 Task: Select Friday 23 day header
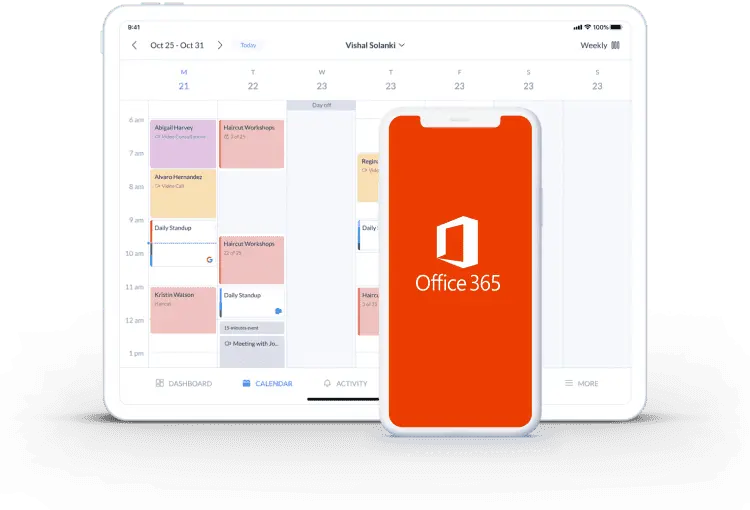coord(459,79)
